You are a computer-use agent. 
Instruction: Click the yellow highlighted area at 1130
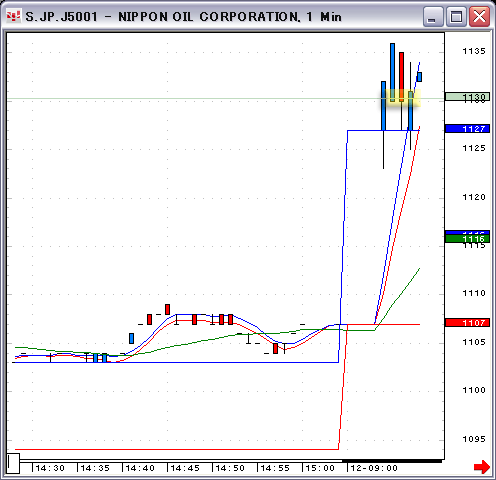[x=401, y=98]
